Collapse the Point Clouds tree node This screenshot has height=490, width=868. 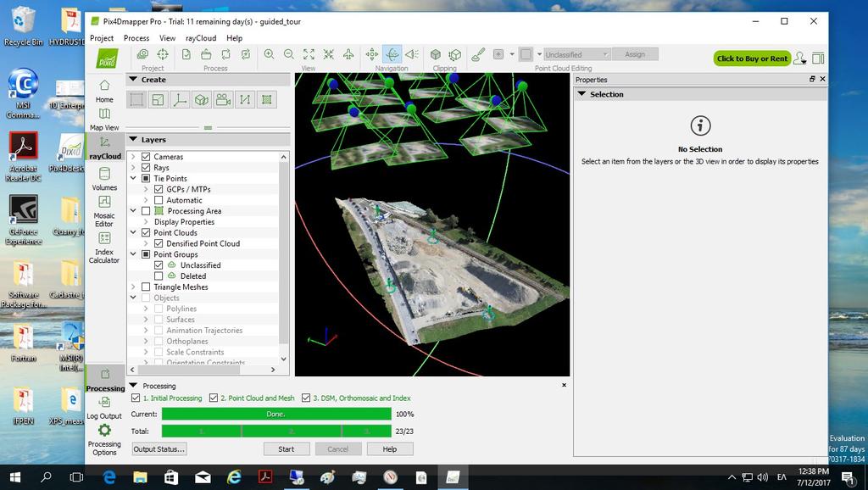coord(133,232)
